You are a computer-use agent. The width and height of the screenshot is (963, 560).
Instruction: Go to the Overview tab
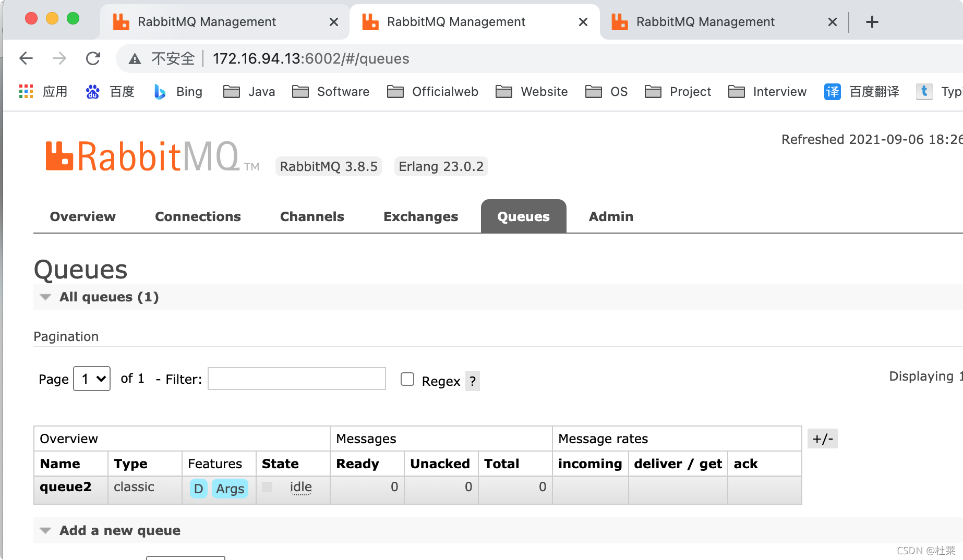pyautogui.click(x=82, y=216)
